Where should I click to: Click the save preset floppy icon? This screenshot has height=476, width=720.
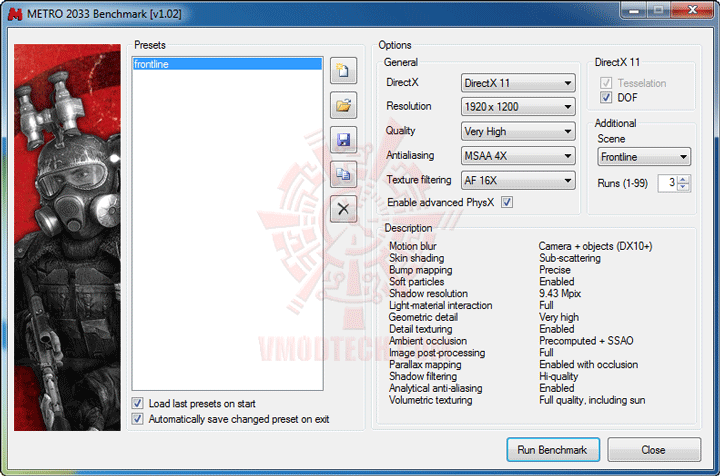[343, 140]
